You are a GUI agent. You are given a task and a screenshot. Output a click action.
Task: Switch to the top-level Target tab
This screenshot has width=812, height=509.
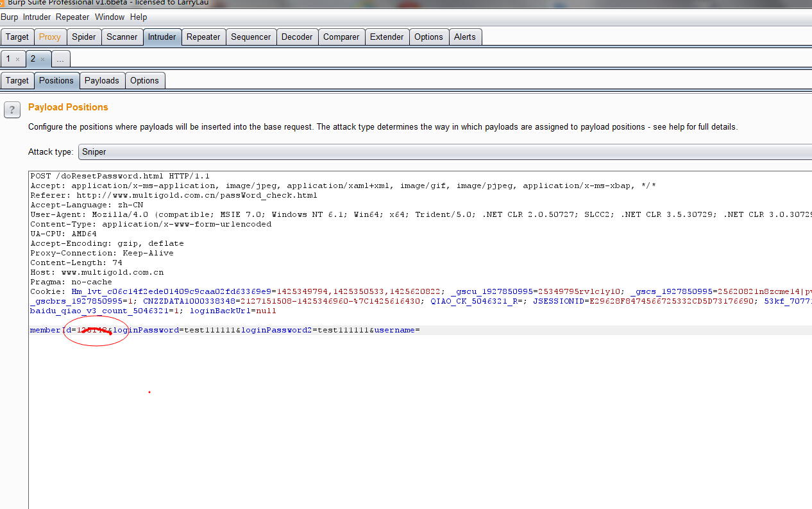pyautogui.click(x=17, y=37)
